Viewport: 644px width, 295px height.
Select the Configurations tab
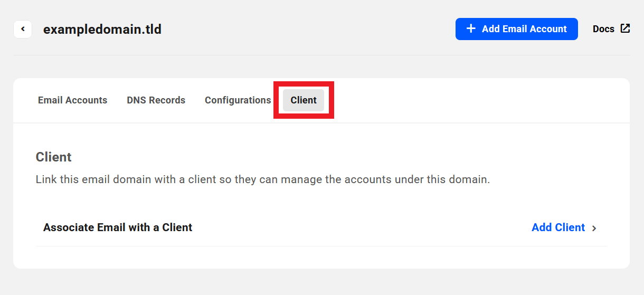(x=238, y=100)
